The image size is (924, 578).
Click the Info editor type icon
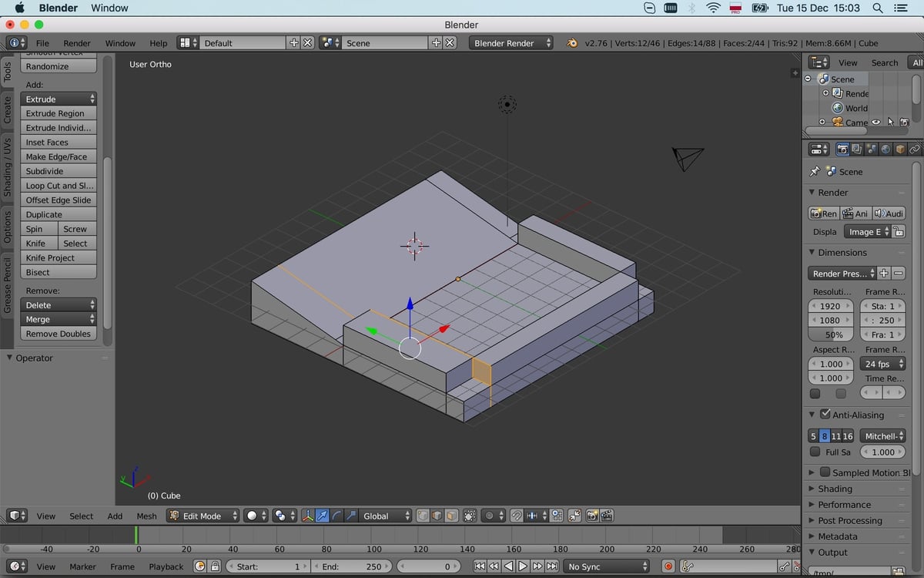(17, 43)
